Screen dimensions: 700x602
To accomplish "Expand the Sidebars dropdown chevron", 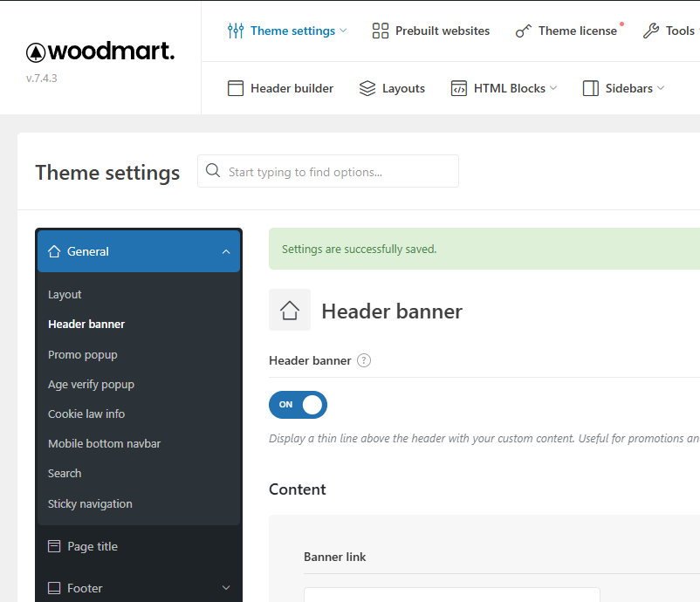I will click(x=661, y=88).
